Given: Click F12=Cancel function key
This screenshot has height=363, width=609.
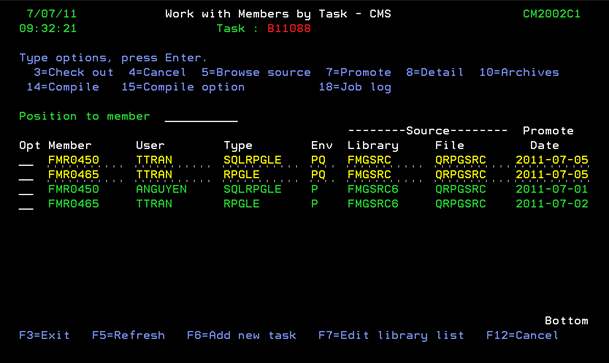Looking at the screenshot, I should click(x=522, y=335).
